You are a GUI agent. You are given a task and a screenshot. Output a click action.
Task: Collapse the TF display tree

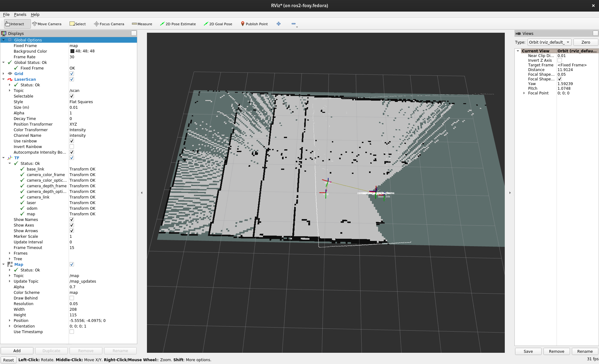pos(3,158)
